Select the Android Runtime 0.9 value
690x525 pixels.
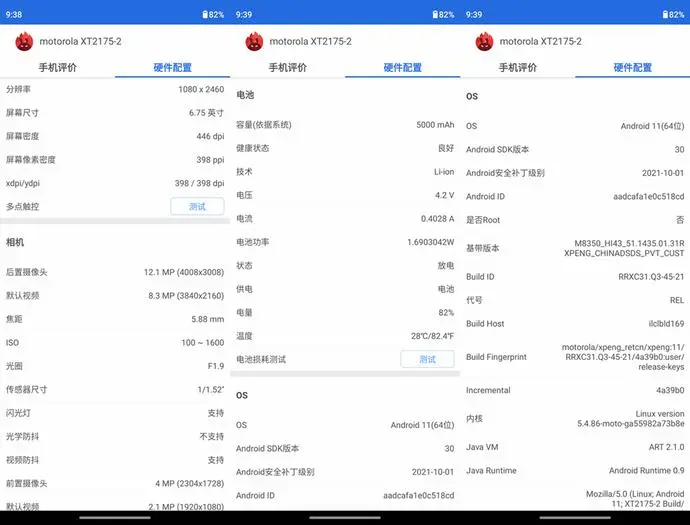[x=646, y=470]
